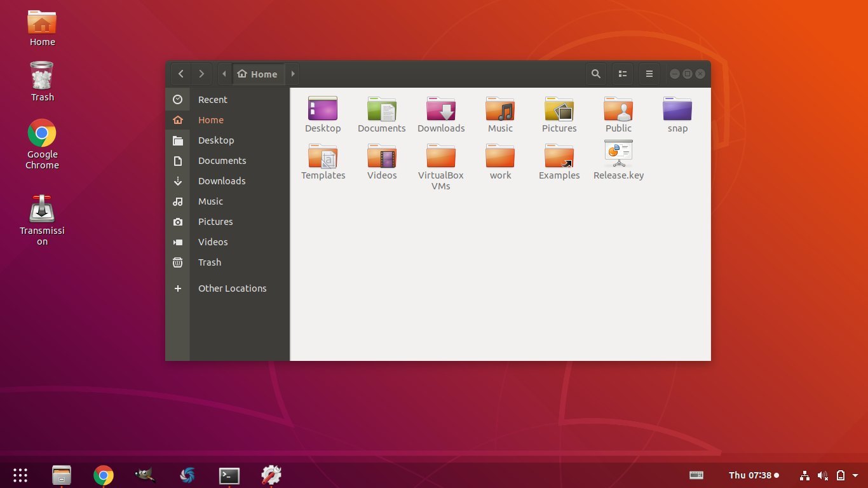Select Trash in the sidebar
868x488 pixels.
pyautogui.click(x=227, y=262)
